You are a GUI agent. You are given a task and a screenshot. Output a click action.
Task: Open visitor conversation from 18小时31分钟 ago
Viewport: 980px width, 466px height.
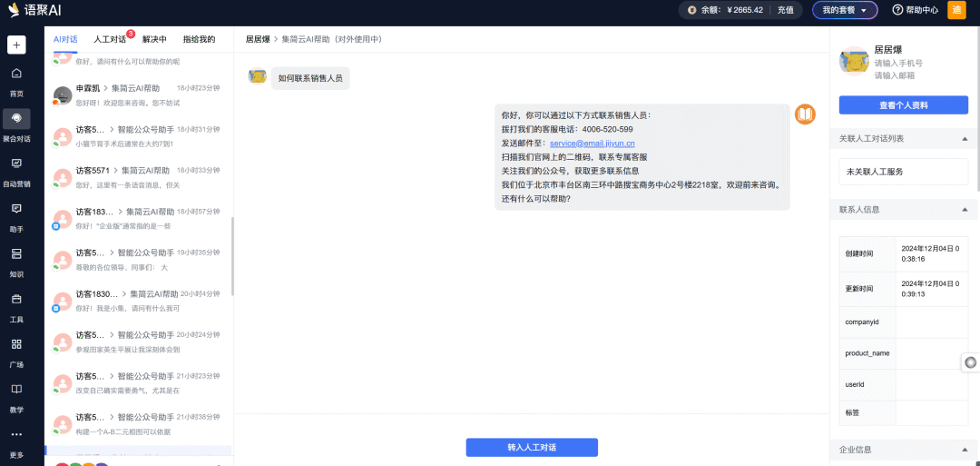coord(138,136)
